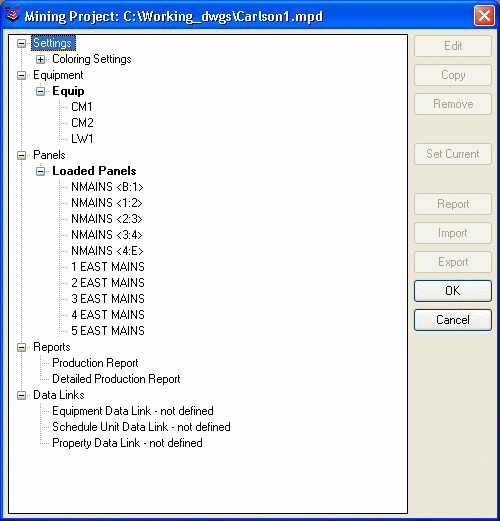Collapse the Reports tree node
This screenshot has height=521, width=500.
pyautogui.click(x=21, y=347)
